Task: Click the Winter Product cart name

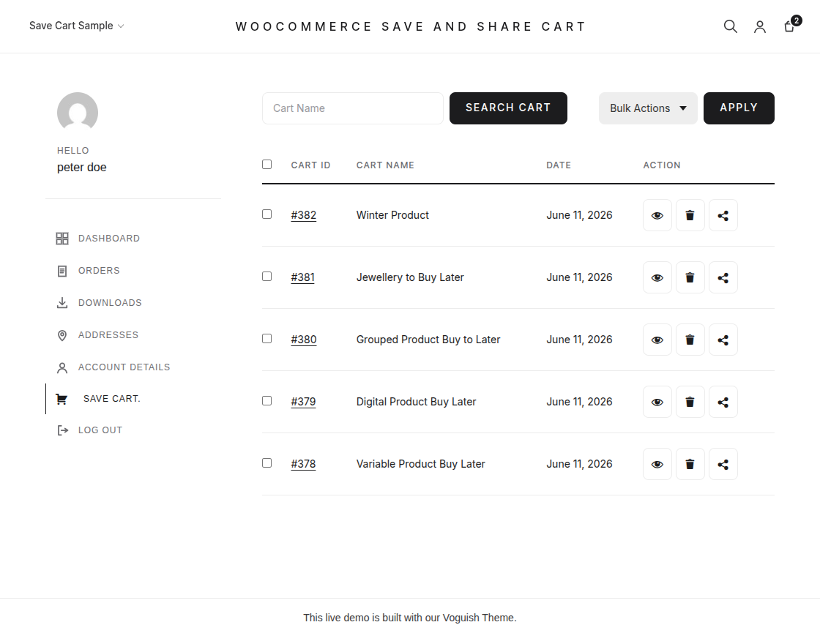Action: (x=392, y=215)
